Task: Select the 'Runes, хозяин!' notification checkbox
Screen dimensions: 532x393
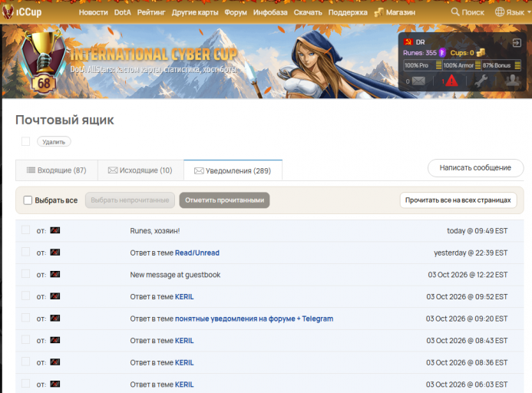Action: pos(26,230)
